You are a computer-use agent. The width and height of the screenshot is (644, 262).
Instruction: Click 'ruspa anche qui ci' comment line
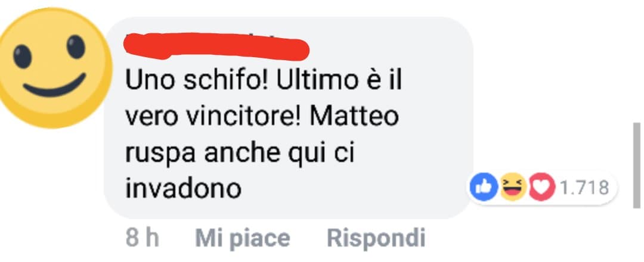tap(240, 154)
